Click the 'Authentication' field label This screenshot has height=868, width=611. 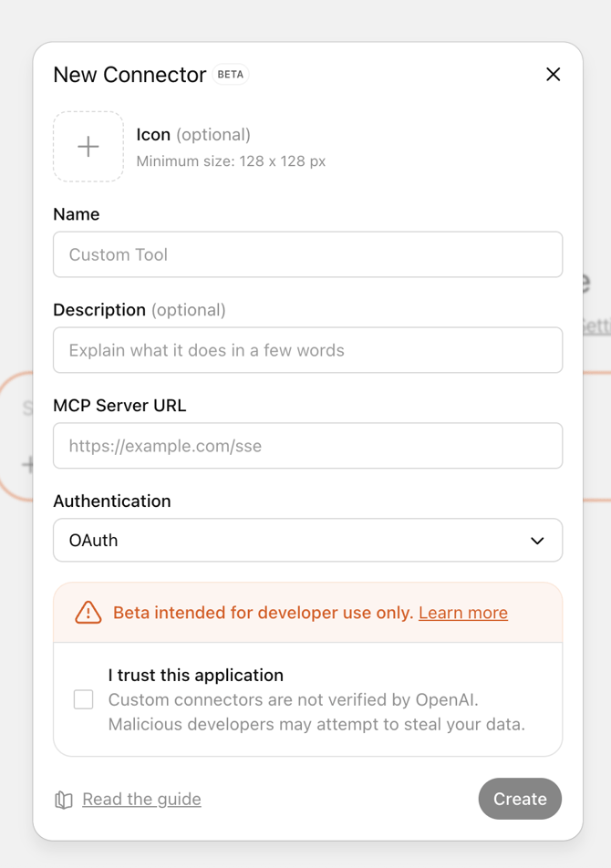tap(112, 501)
